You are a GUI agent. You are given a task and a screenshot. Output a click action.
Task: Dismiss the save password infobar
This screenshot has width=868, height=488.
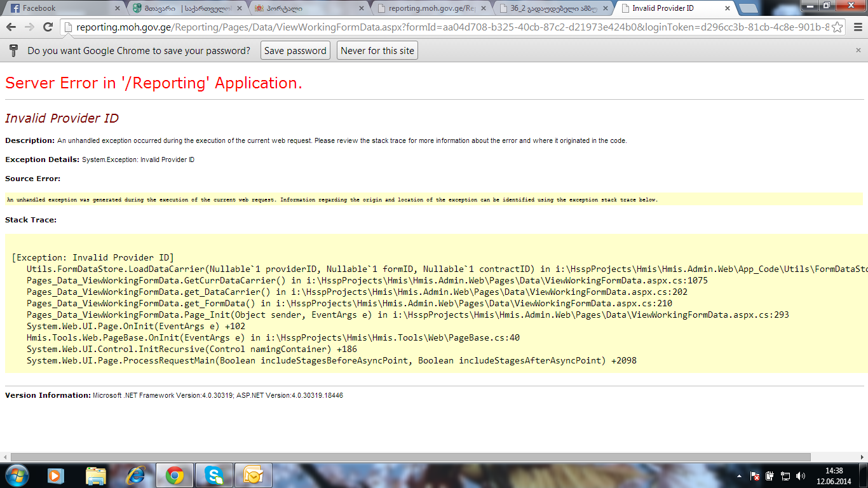pyautogui.click(x=858, y=51)
